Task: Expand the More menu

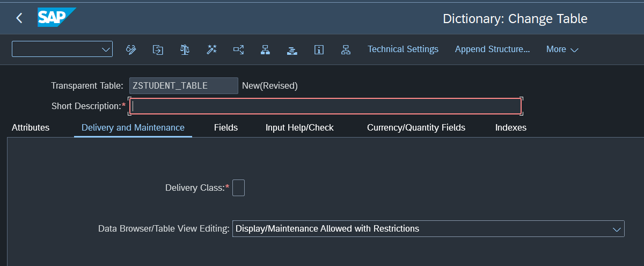Action: [x=562, y=49]
